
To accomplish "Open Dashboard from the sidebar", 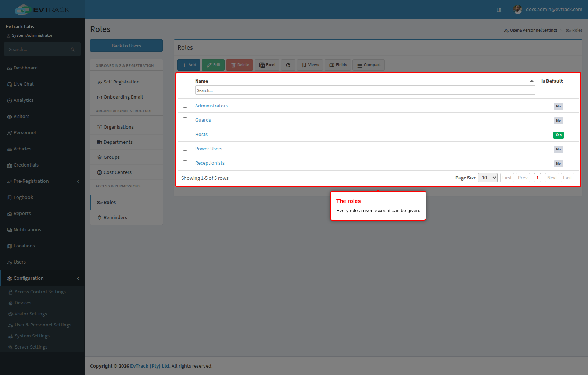I will pos(42,68).
